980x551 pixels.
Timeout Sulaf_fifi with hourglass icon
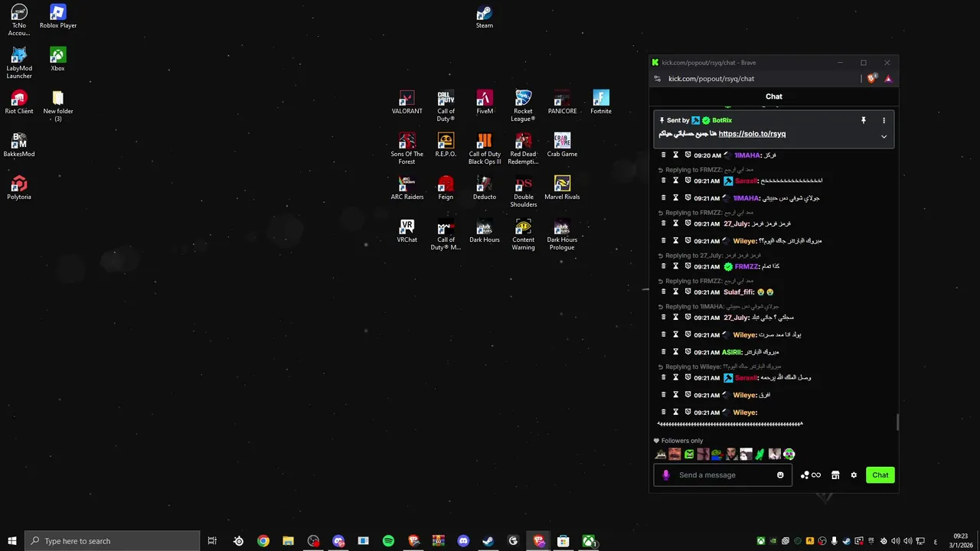[676, 292]
